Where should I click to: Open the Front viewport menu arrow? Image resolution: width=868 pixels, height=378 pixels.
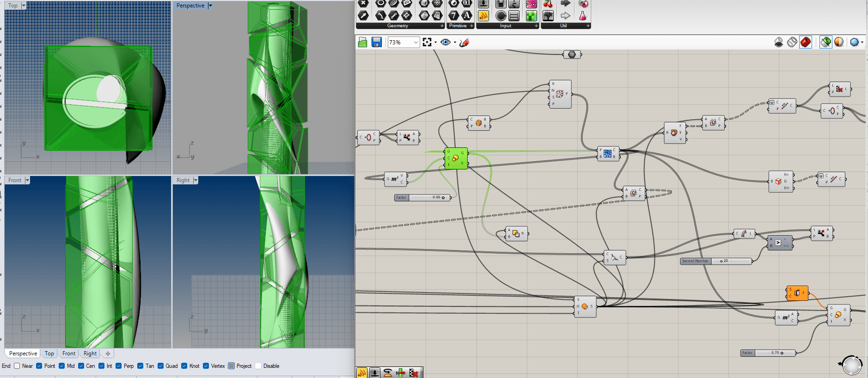pyautogui.click(x=27, y=180)
